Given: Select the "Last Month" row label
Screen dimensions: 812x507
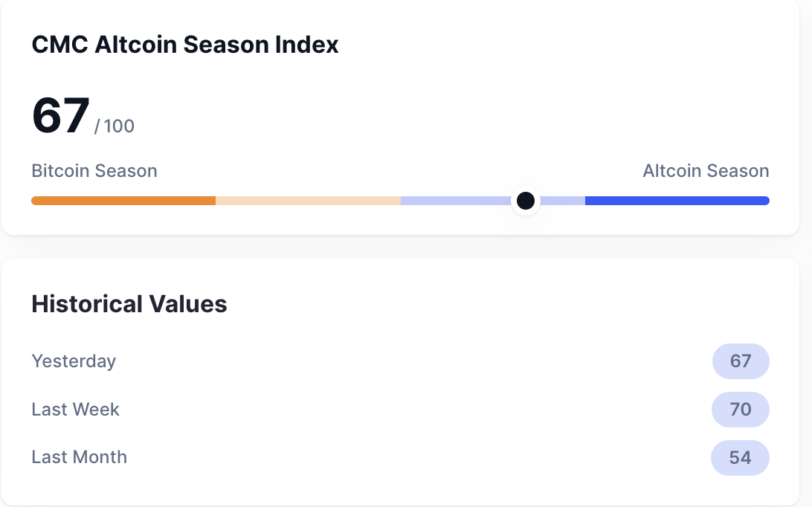Looking at the screenshot, I should click(79, 457).
